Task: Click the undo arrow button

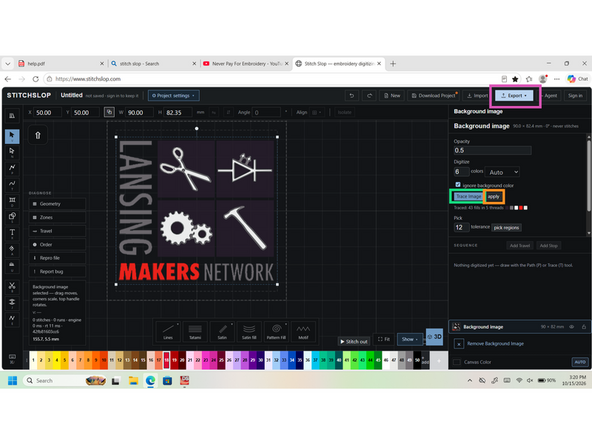Action: 352,96
